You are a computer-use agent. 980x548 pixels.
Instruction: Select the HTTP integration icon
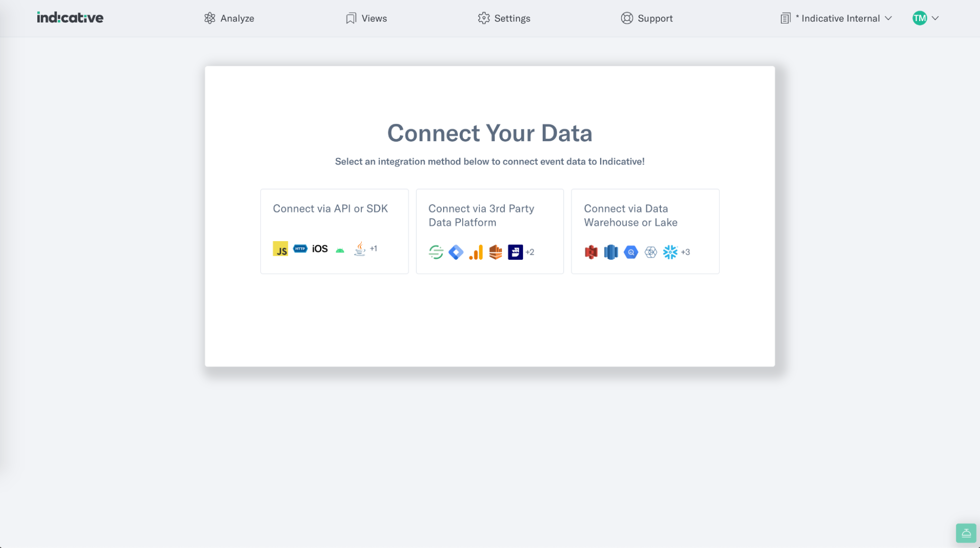pyautogui.click(x=300, y=249)
